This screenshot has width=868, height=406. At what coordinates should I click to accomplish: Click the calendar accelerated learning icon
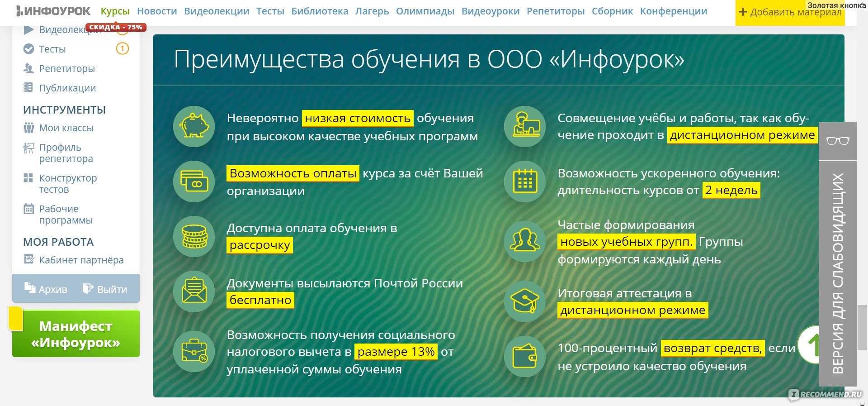click(x=525, y=182)
